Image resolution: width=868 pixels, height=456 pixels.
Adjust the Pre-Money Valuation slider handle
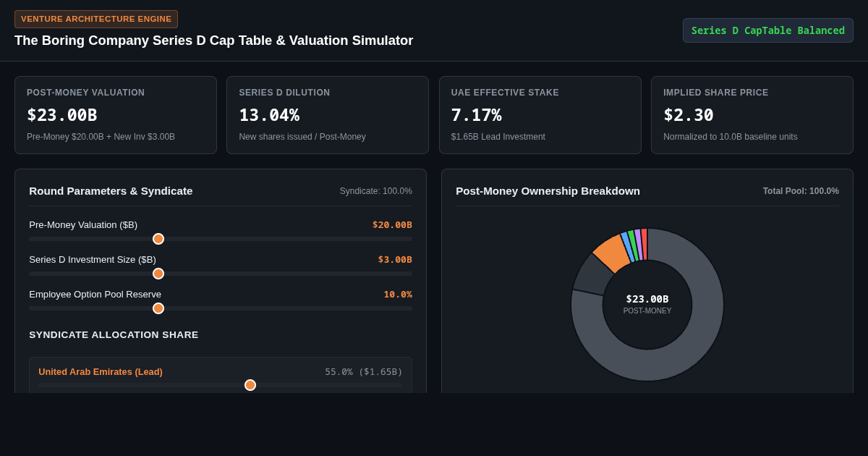point(158,239)
